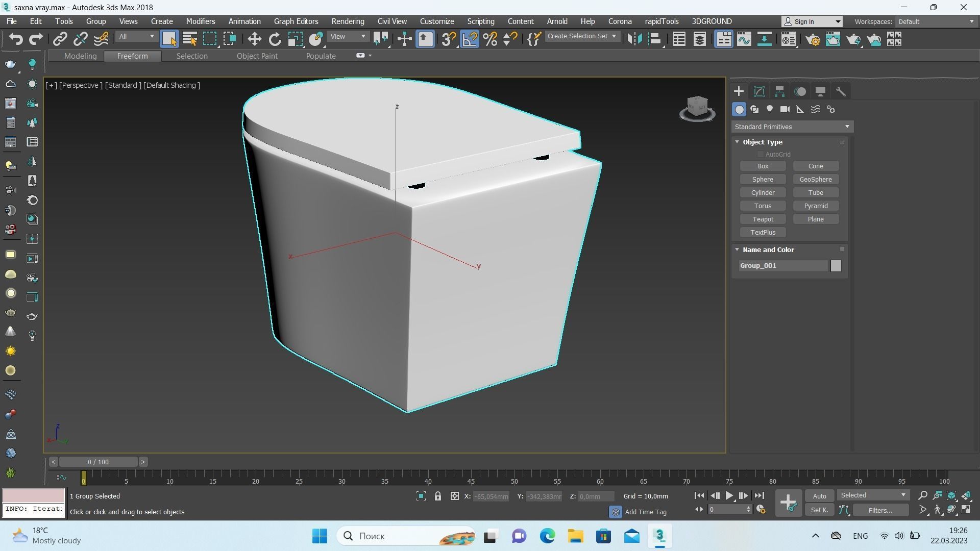The image size is (980, 551).
Task: Open Create Selection Set dropdown
Action: tap(582, 36)
